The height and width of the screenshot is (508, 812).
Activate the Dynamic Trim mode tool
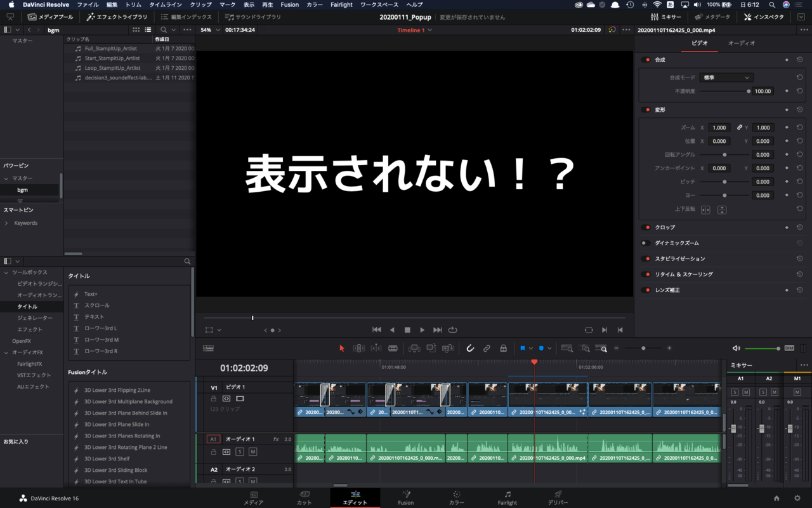tap(376, 348)
